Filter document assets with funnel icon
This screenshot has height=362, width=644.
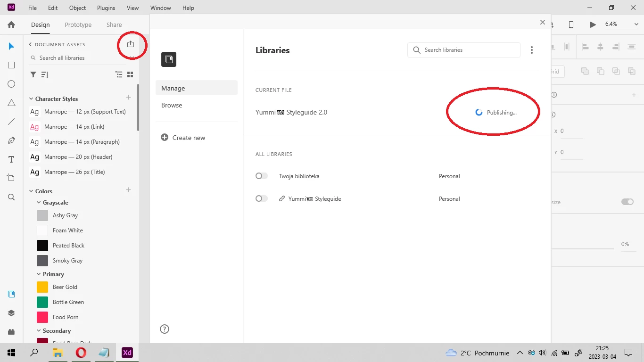click(x=33, y=74)
